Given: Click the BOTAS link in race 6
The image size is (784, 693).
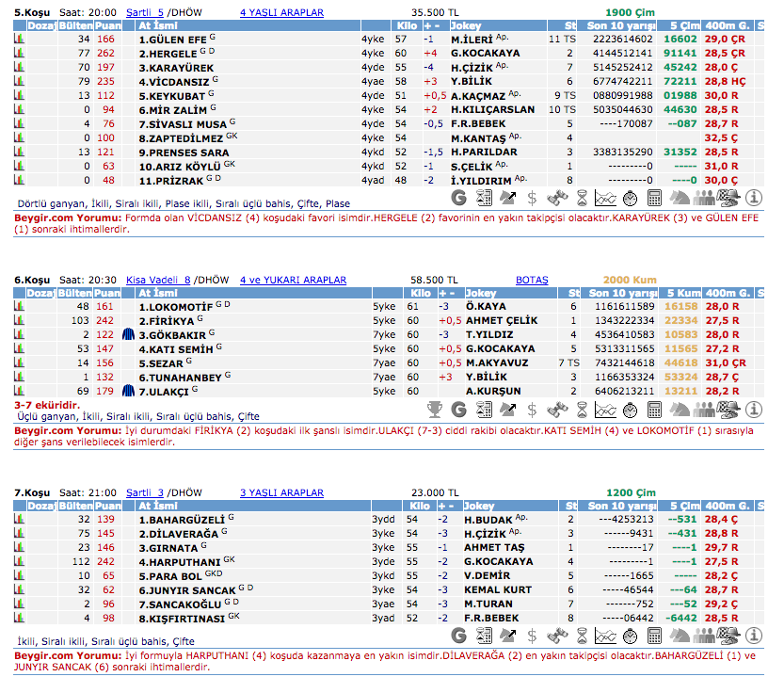Looking at the screenshot, I should pos(532,281).
